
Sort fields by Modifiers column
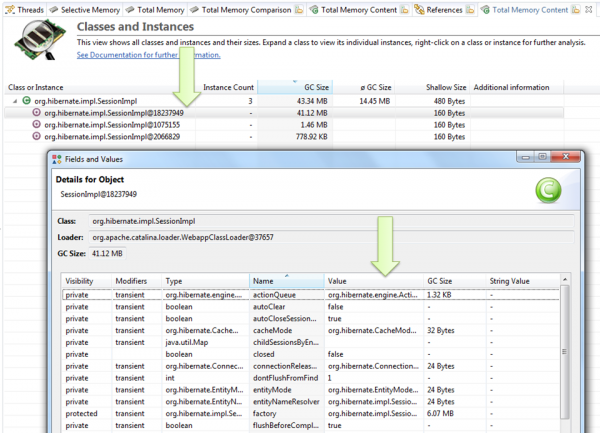pyautogui.click(x=136, y=281)
